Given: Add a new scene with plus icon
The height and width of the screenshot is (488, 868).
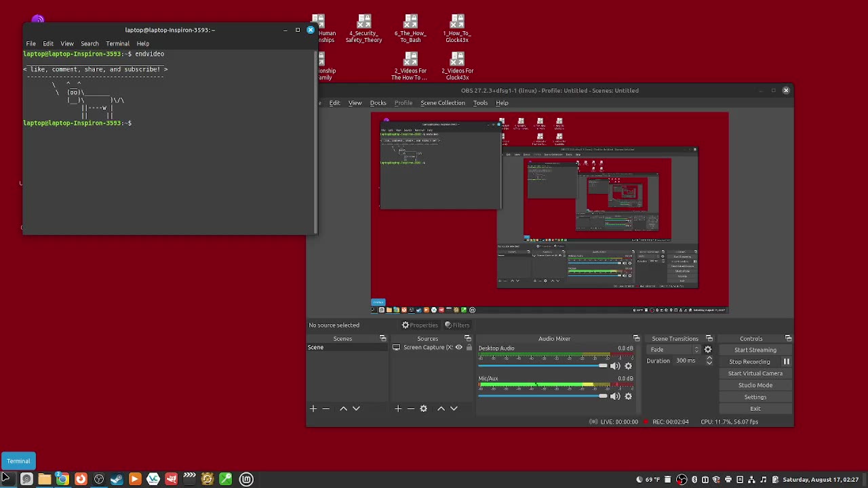Looking at the screenshot, I should [313, 409].
